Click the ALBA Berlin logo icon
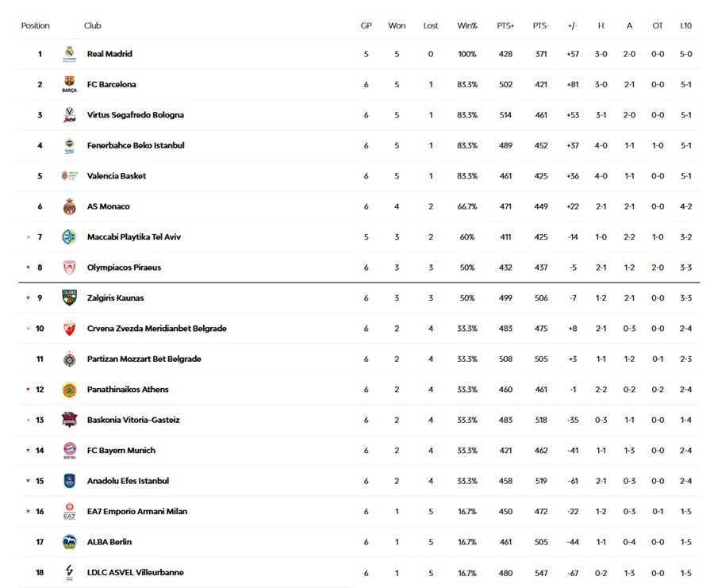Image resolution: width=714 pixels, height=588 pixels. 69,542
